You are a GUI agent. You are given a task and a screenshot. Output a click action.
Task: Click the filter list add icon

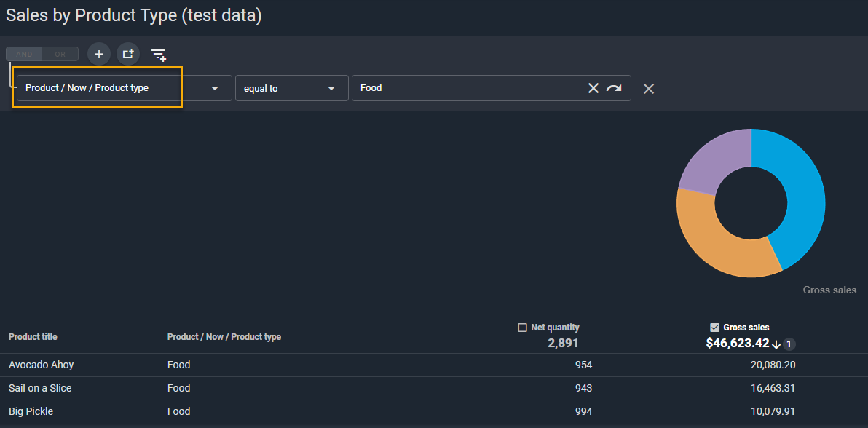(159, 55)
